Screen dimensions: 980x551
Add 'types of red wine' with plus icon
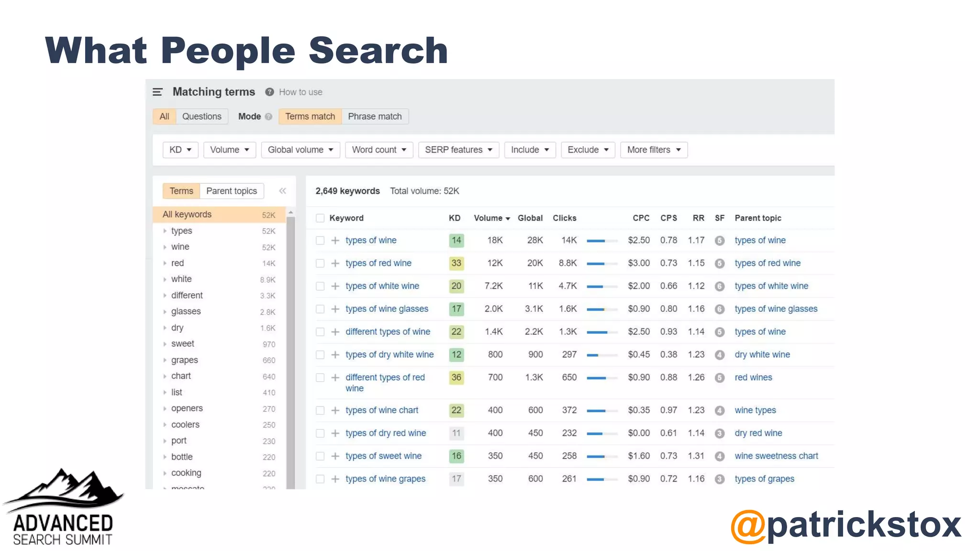(x=335, y=264)
